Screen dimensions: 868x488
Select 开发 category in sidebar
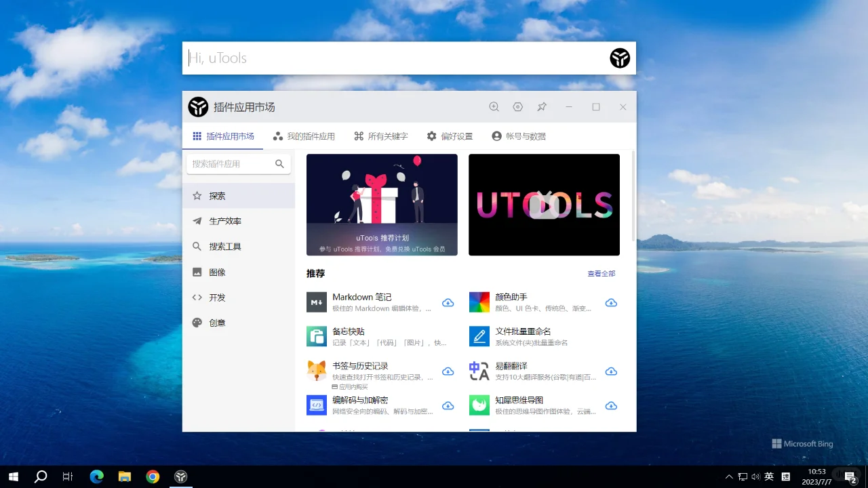coord(239,298)
